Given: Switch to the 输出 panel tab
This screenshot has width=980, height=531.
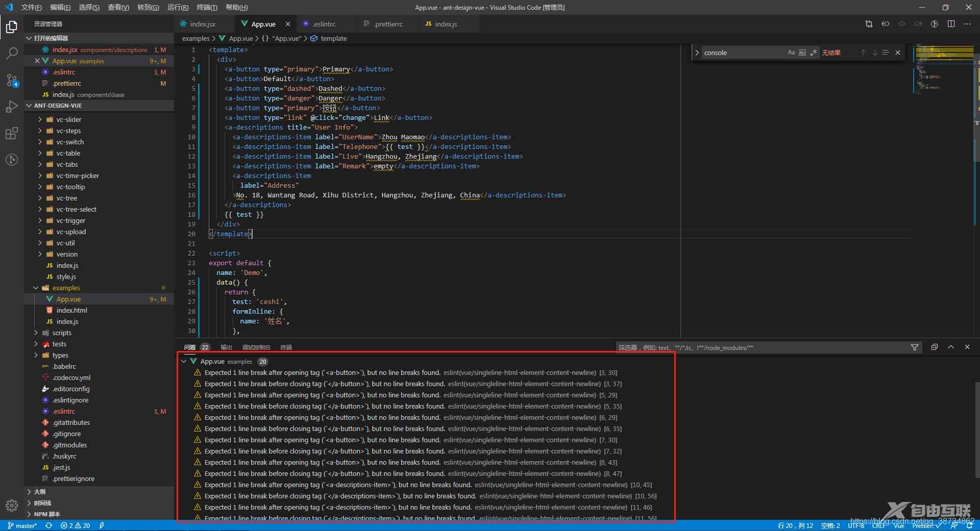Looking at the screenshot, I should [226, 347].
